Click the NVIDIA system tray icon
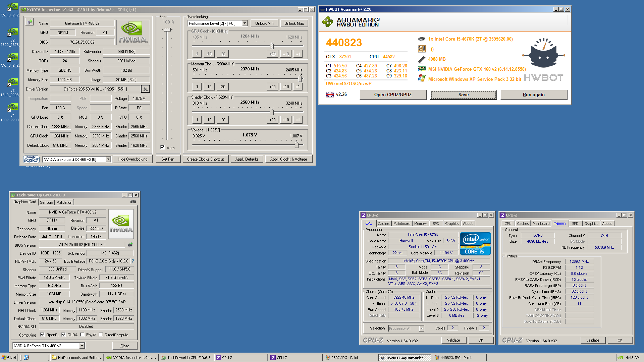 (x=621, y=358)
